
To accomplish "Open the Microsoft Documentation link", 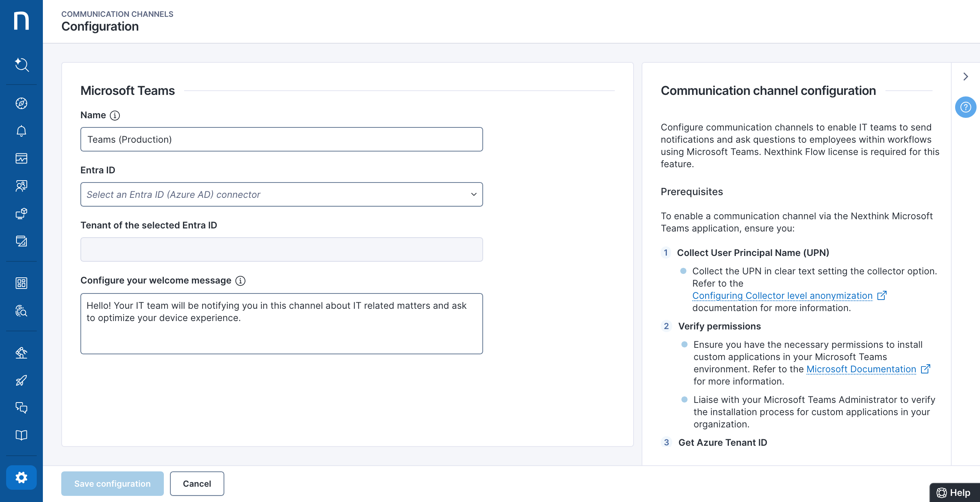I will (861, 369).
